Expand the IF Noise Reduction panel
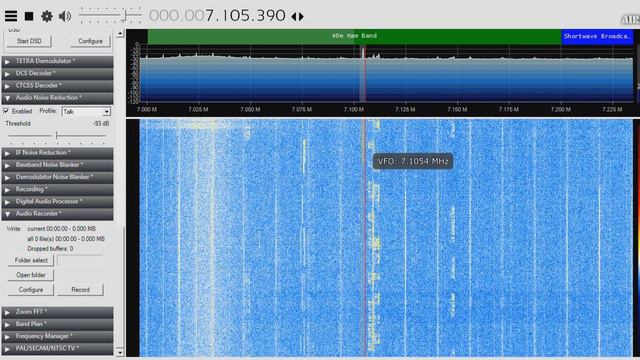 tap(58, 153)
